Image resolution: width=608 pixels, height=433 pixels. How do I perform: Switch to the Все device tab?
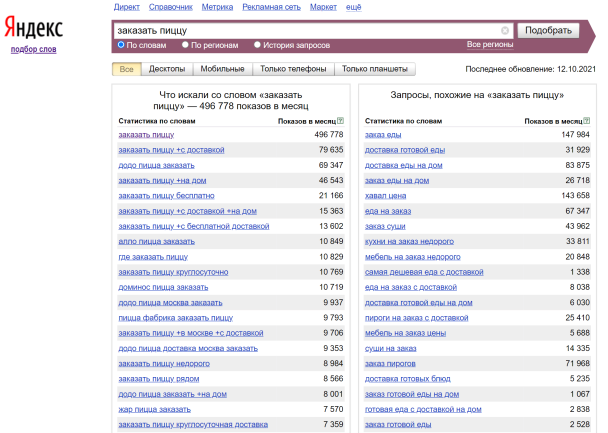(x=126, y=69)
